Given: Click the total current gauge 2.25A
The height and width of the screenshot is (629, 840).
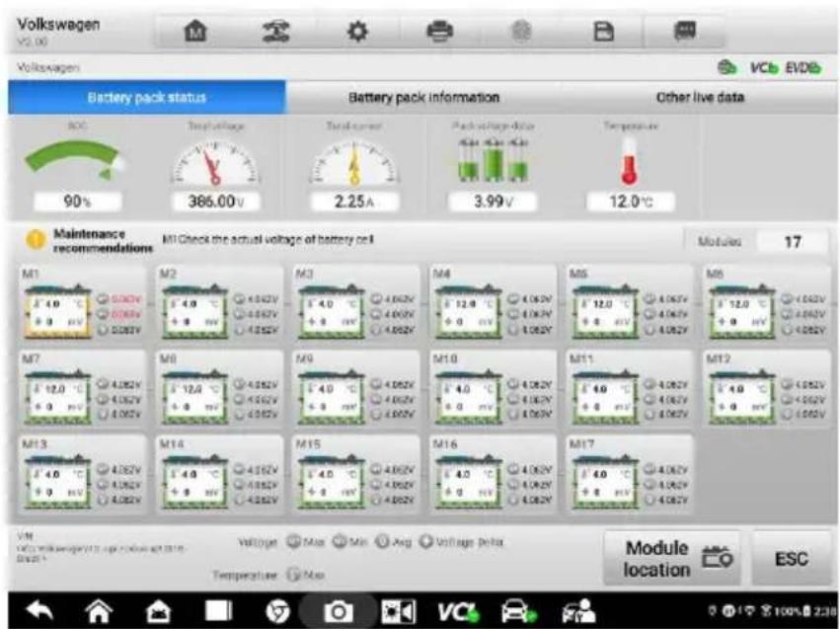Looking at the screenshot, I should (x=354, y=168).
